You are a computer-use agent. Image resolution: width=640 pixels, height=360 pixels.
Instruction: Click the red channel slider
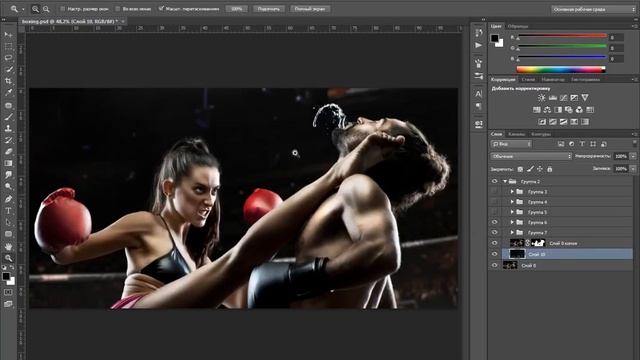coord(562,36)
